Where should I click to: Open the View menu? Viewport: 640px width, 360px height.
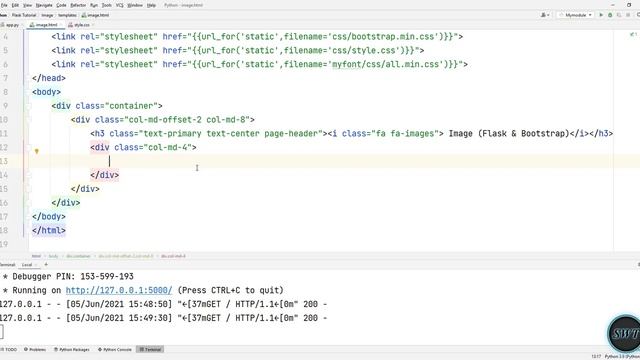(27, 5)
